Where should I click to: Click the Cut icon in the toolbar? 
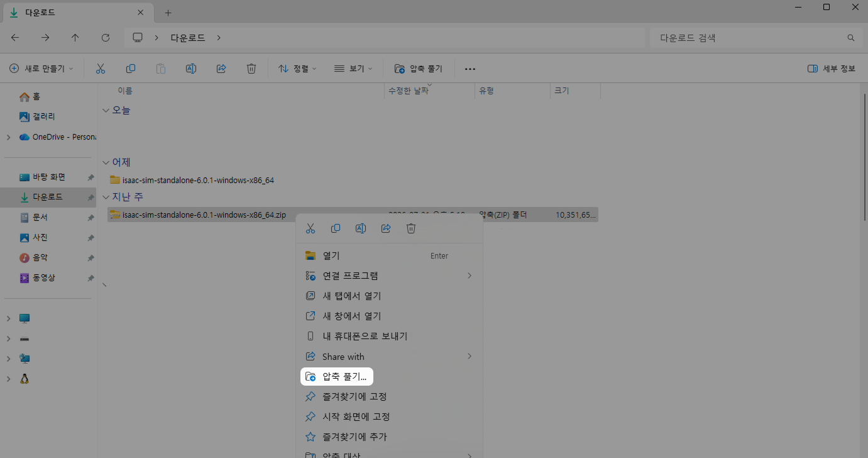coord(101,69)
